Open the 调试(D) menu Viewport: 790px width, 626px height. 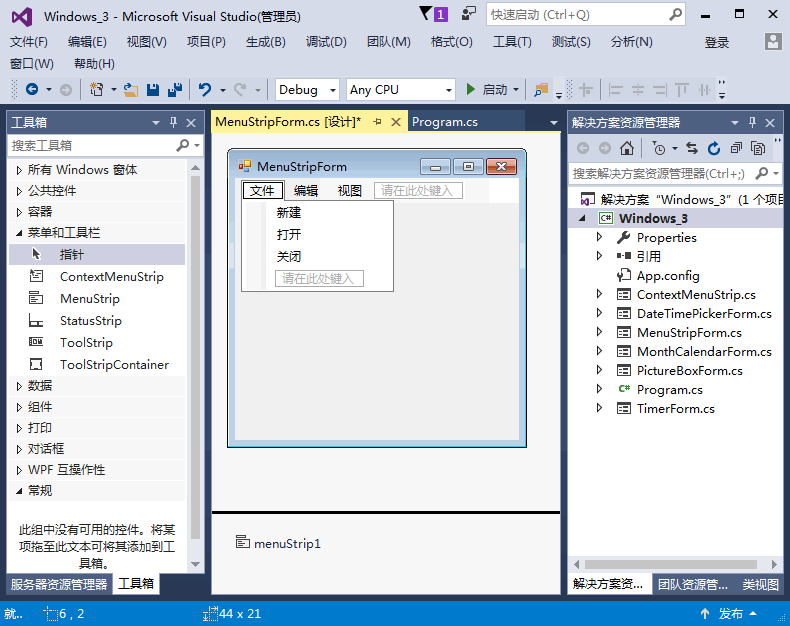click(x=326, y=42)
